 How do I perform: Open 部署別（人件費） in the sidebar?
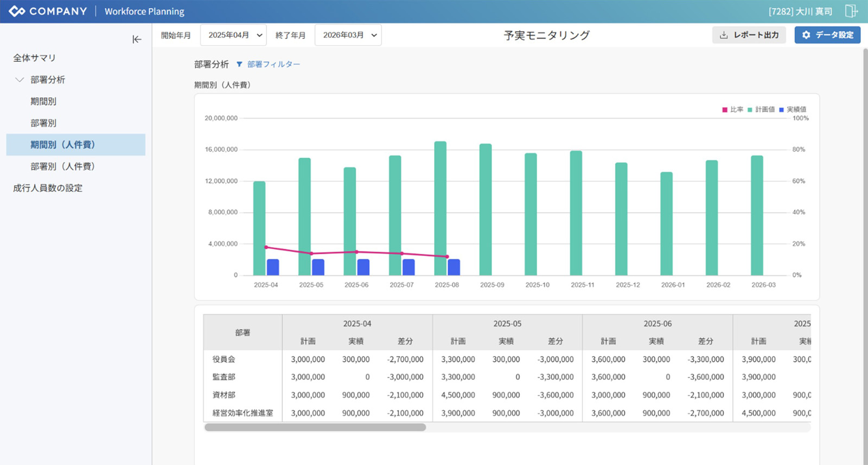[x=62, y=166]
